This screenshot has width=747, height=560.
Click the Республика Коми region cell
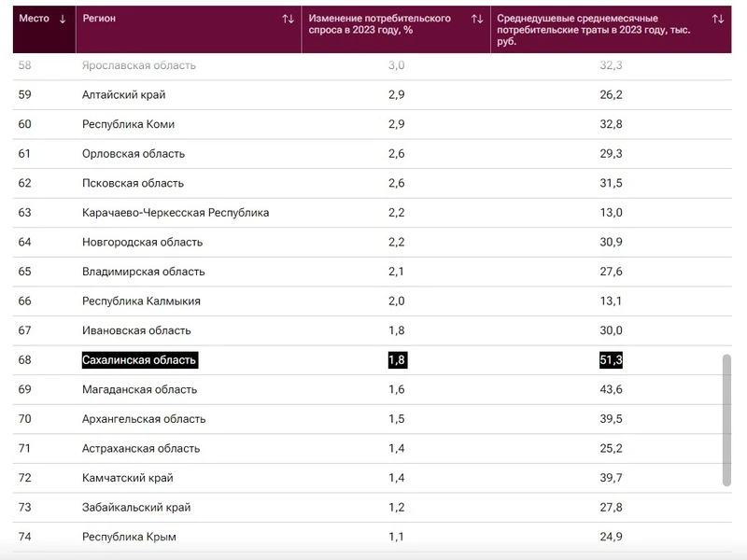128,124
